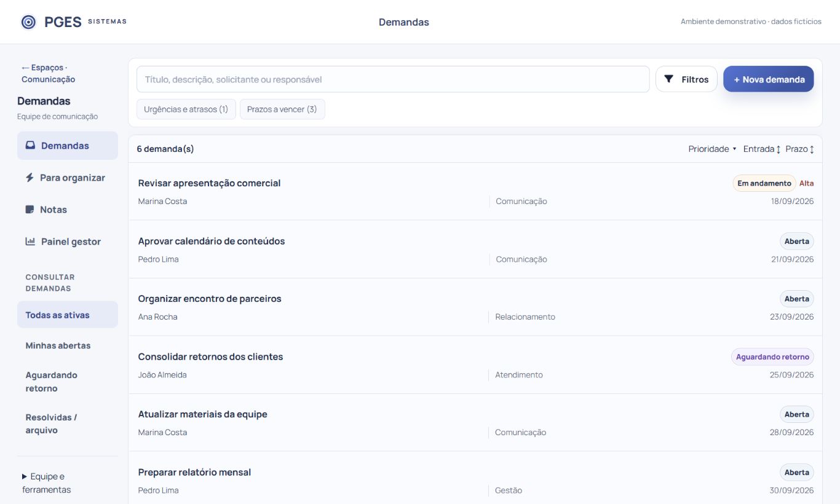
Task: Open demand Revisar apresentação comercial
Action: coord(475,191)
